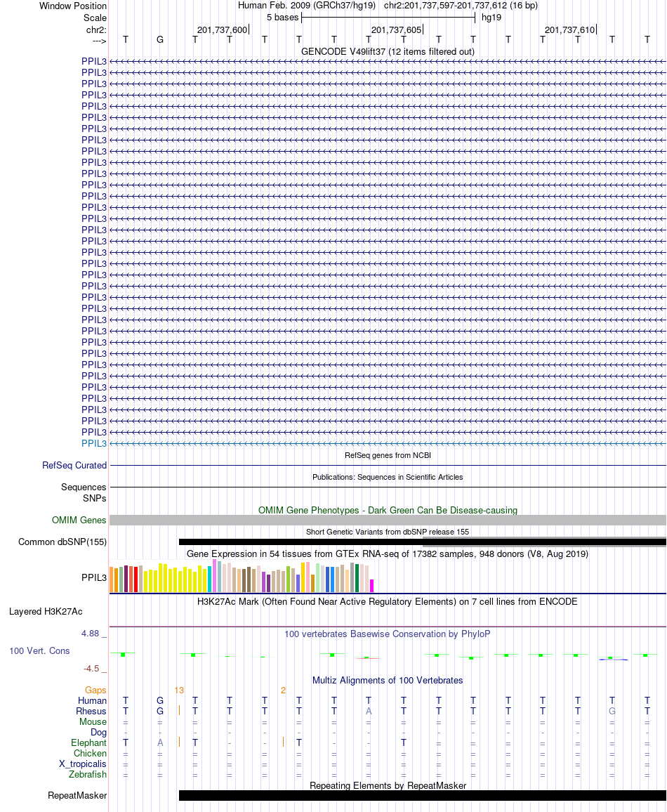Select the Elephant species label
The width and height of the screenshot is (667, 812).
pos(88,742)
